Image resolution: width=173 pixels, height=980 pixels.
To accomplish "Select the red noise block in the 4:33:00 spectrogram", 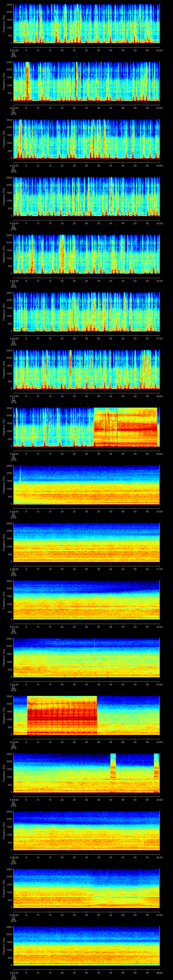I will pyautogui.click(x=62, y=715).
